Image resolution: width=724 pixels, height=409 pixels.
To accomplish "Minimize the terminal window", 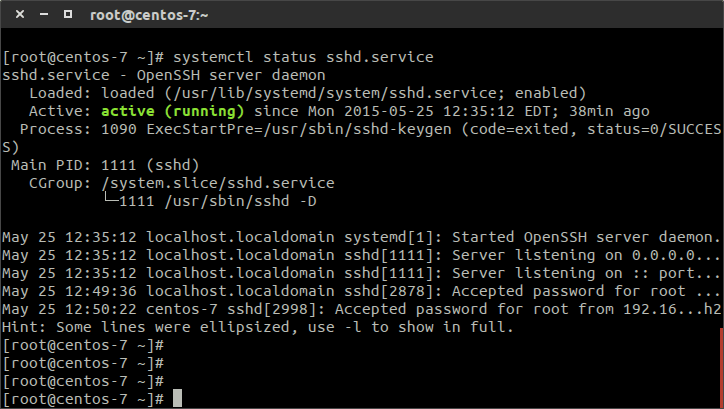I will pos(44,14).
